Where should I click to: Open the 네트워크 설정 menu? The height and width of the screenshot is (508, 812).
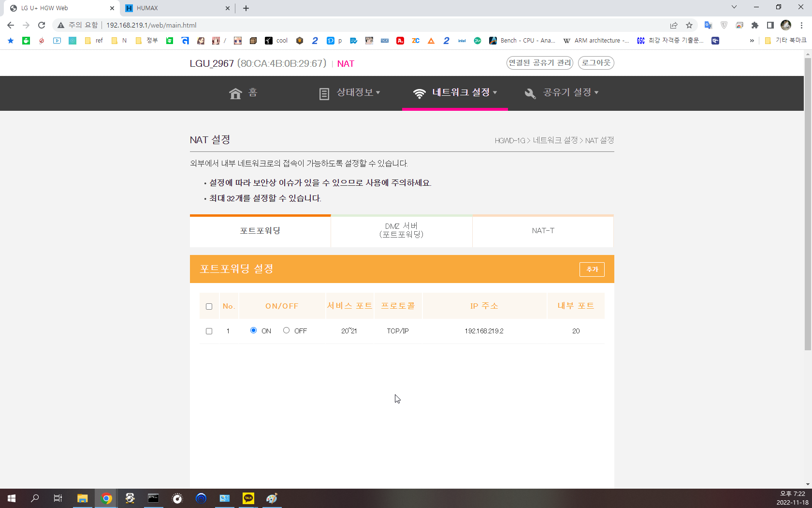455,93
